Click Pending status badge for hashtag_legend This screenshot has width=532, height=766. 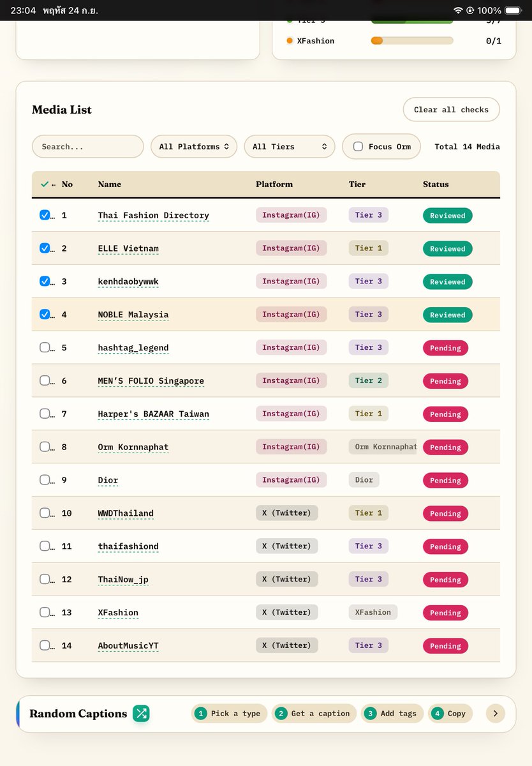click(x=445, y=349)
